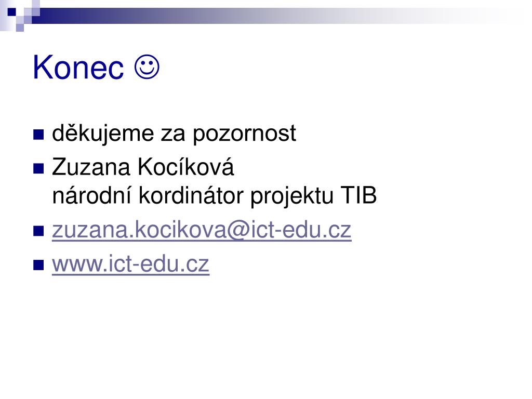The height and width of the screenshot is (399, 532).
Task: Click the bullet square beside the email address
Action: pos(38,231)
